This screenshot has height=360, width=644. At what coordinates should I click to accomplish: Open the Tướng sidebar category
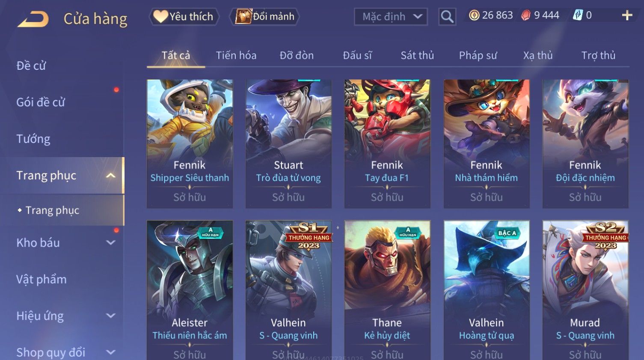pos(33,139)
